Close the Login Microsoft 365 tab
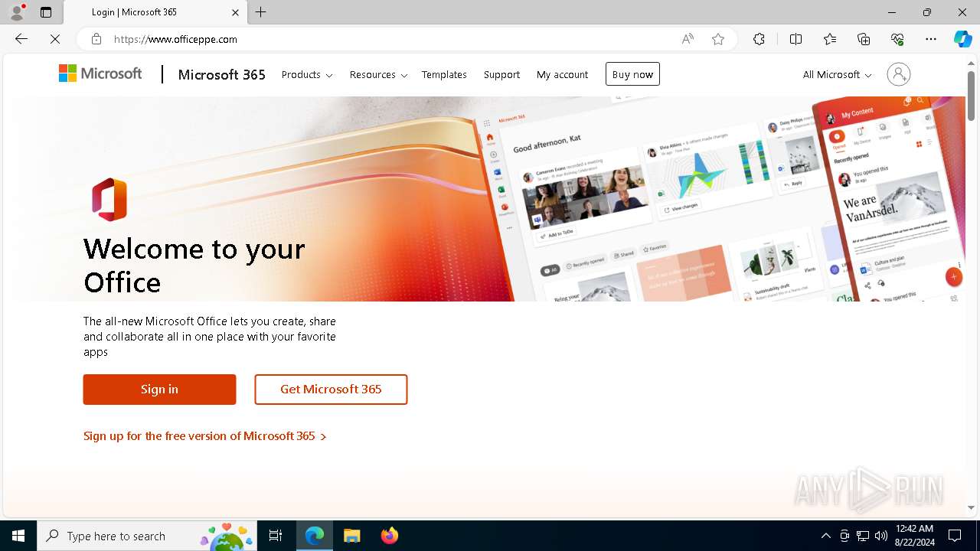Screen dimensions: 980x551 (x=236, y=12)
